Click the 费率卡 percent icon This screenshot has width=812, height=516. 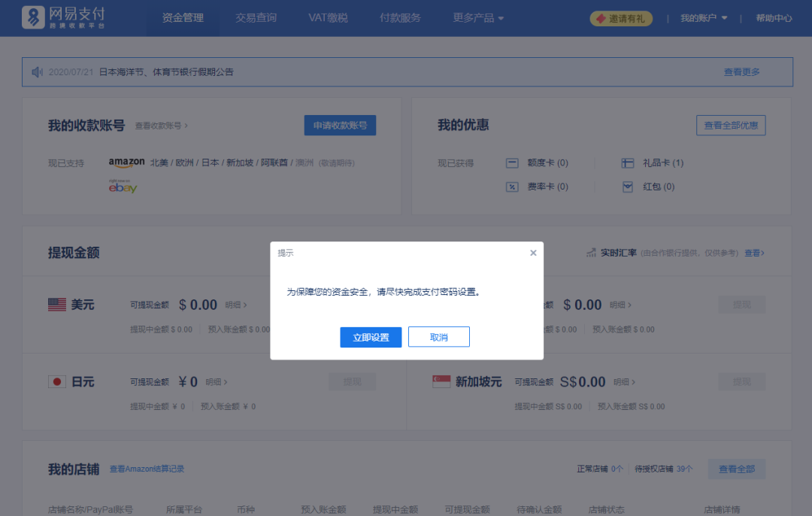point(512,186)
